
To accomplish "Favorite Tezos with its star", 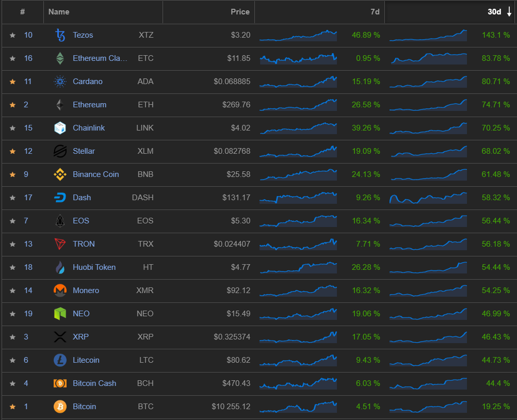I will click(12, 35).
